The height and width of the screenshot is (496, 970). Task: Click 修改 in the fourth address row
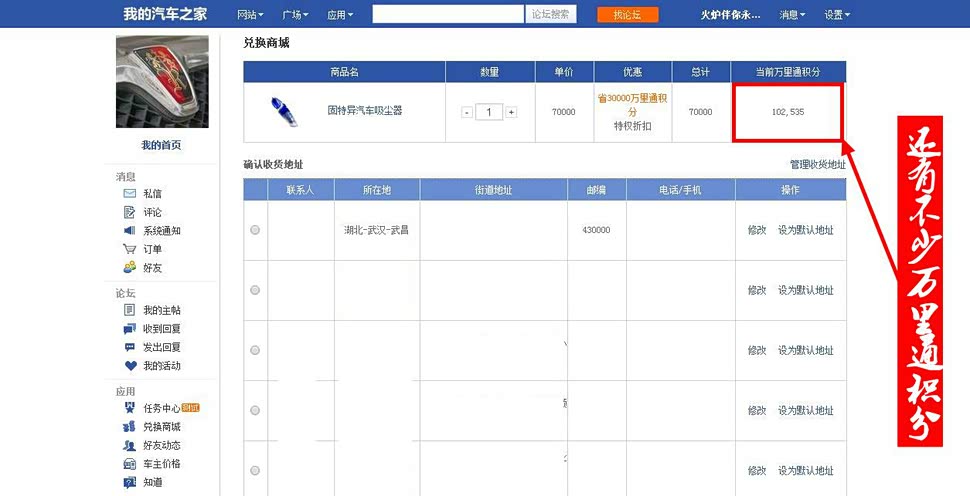click(x=757, y=410)
